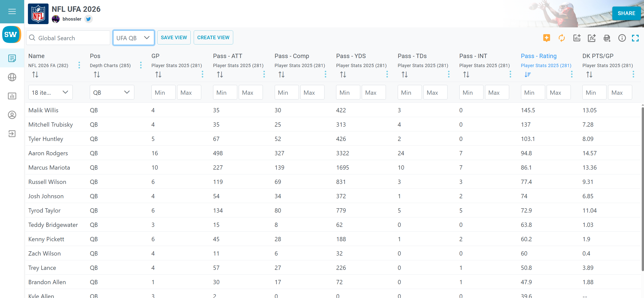This screenshot has width=644, height=298.
Task: Click the add chart icon
Action: coord(577,38)
